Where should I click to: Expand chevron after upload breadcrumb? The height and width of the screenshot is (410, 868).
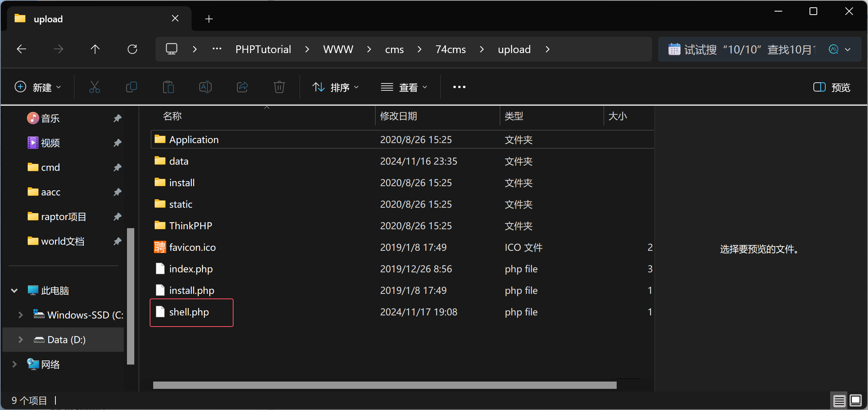tap(548, 49)
